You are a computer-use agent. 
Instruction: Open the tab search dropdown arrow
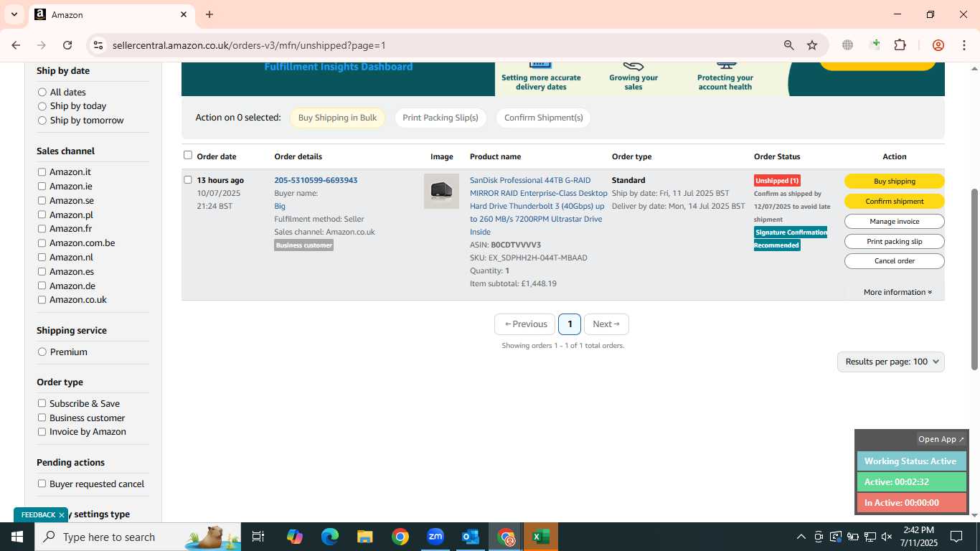pyautogui.click(x=14, y=14)
